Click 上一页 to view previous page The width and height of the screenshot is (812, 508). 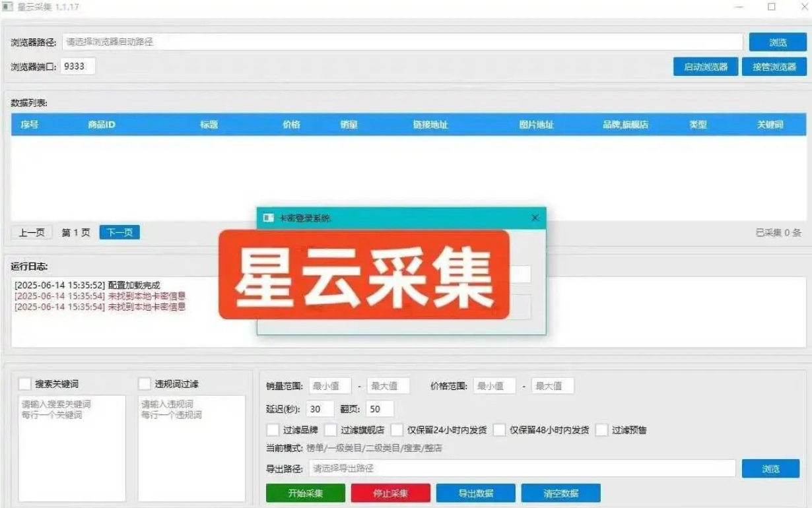click(x=30, y=232)
